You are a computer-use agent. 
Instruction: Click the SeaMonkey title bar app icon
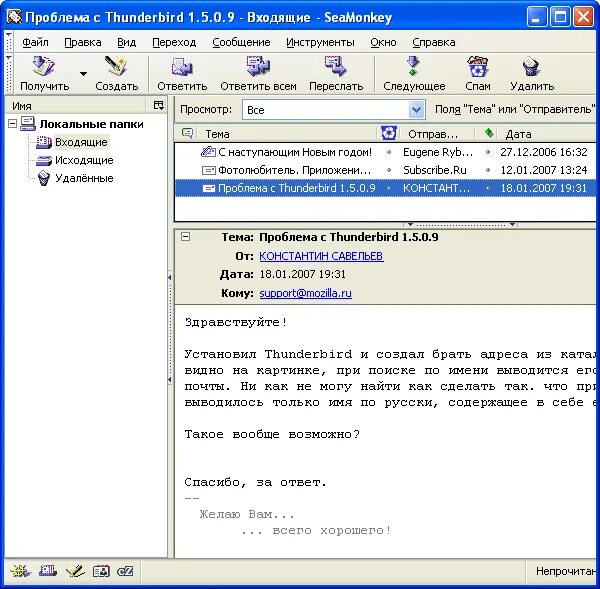[x=14, y=17]
